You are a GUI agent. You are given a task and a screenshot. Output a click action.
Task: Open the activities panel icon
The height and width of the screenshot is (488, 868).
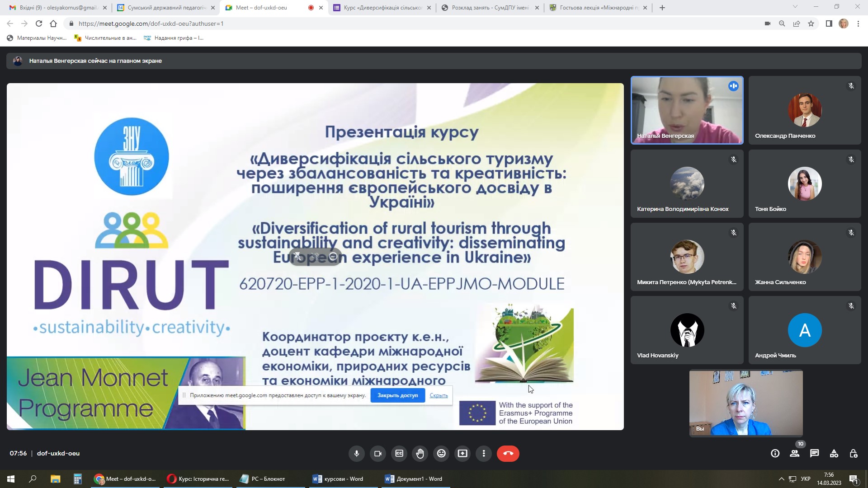pos(834,453)
